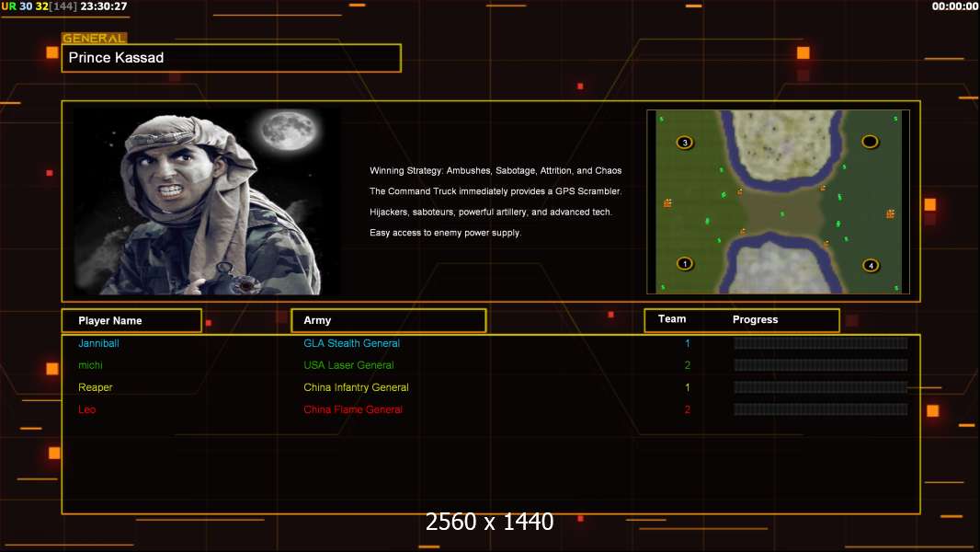Click the Progress column header label
Image resolution: width=980 pixels, height=552 pixels.
tap(755, 319)
